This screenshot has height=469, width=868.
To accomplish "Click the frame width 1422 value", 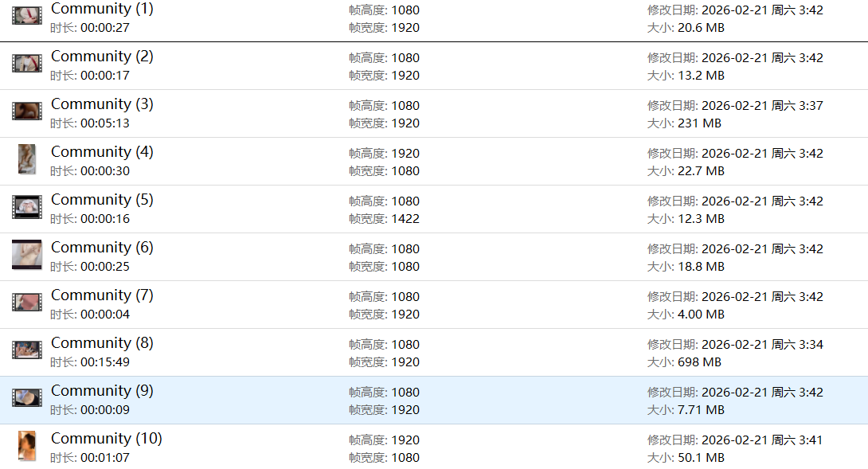I will (405, 219).
